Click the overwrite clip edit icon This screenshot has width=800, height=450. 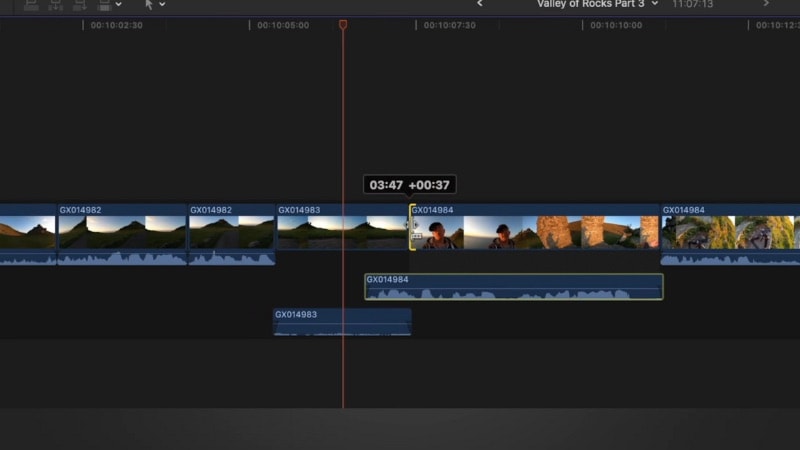(104, 5)
